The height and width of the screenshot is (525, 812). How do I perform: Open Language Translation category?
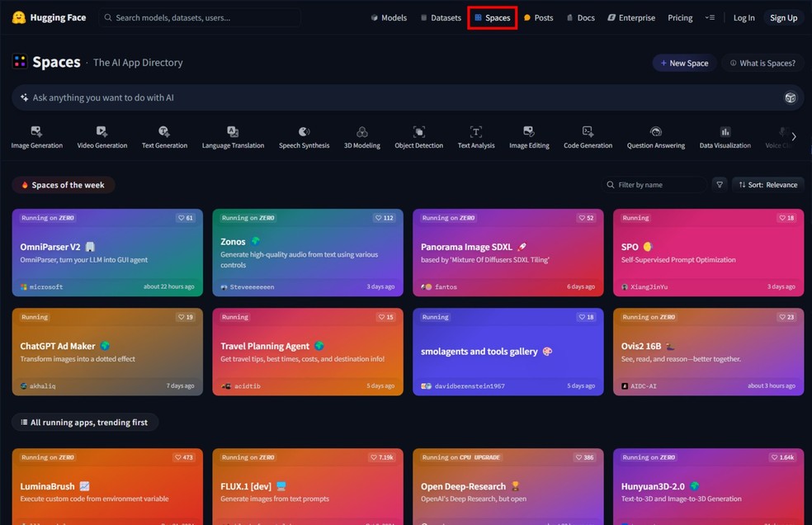[x=233, y=137]
